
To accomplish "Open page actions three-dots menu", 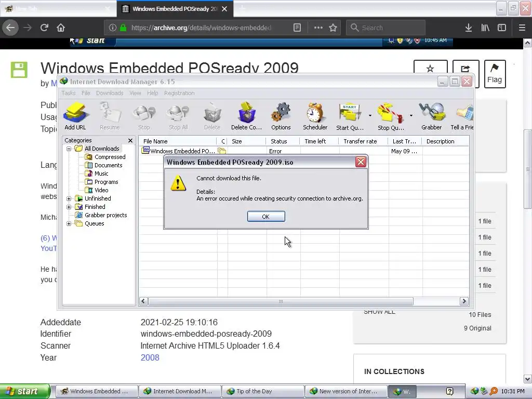I will point(318,28).
